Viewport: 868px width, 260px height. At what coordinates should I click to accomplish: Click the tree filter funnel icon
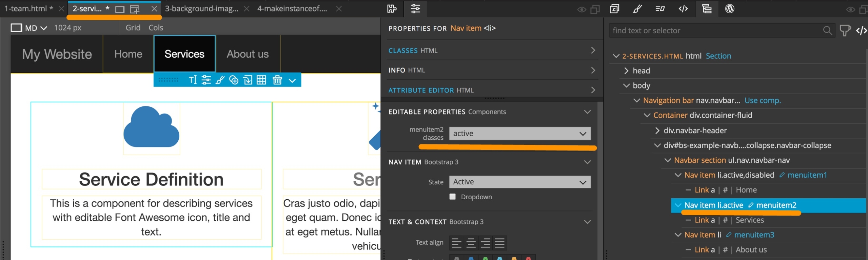pos(845,31)
